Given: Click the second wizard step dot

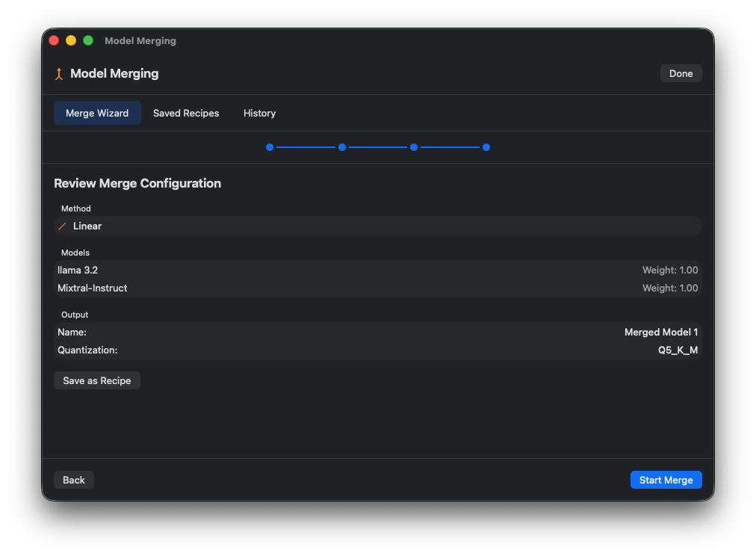Looking at the screenshot, I should tap(342, 147).
